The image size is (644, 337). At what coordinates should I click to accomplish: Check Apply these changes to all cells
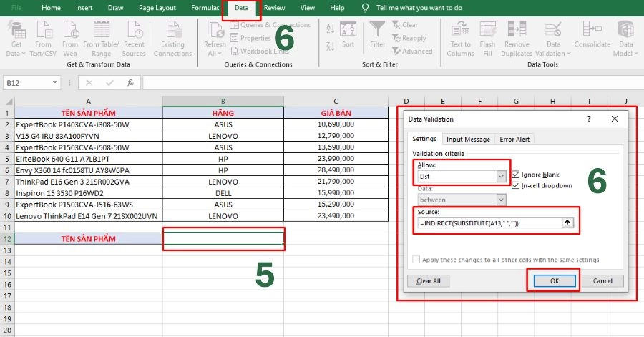[x=416, y=260]
